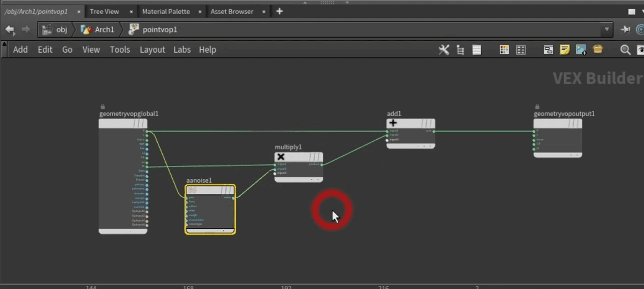Viewport: 644px width, 289px height.
Task: Select the geometryvopglobal1 node
Action: [123, 177]
